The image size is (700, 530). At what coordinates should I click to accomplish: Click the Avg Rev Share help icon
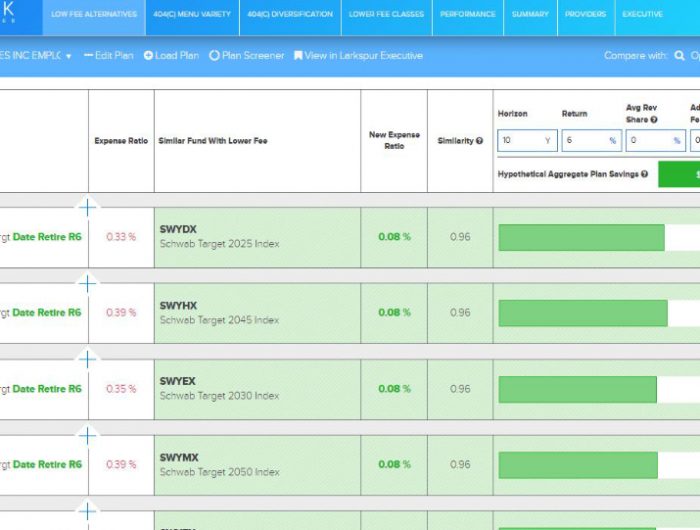click(x=654, y=120)
